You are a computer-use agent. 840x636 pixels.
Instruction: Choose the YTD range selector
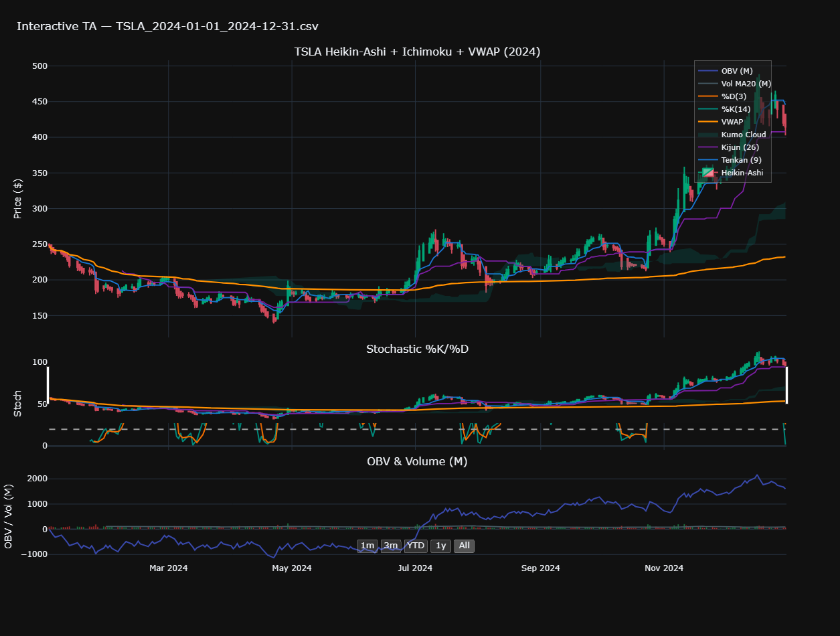pyautogui.click(x=416, y=546)
